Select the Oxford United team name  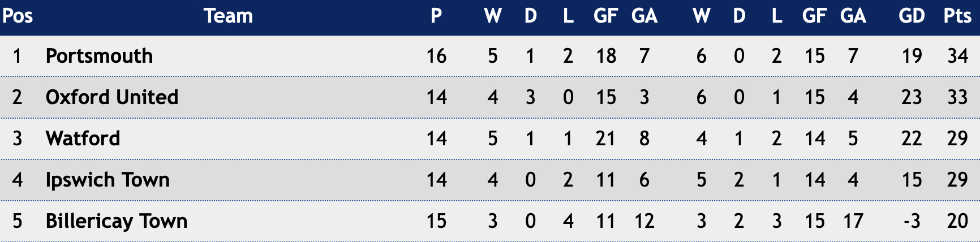tap(112, 97)
